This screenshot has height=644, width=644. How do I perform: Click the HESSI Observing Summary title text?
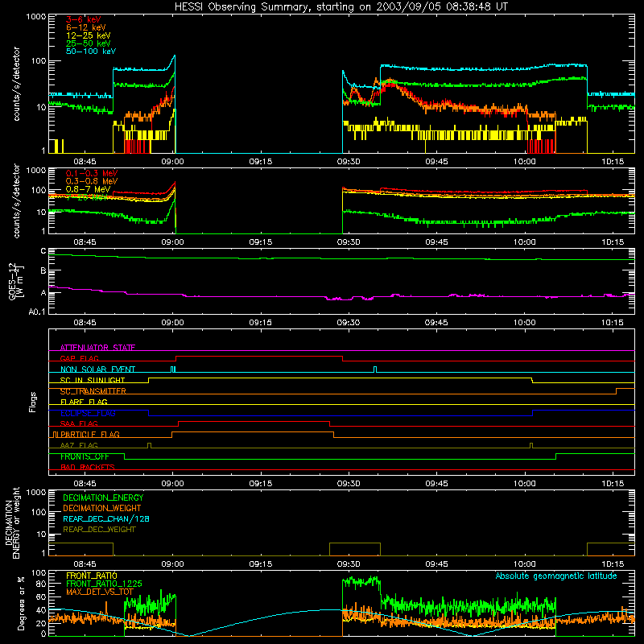coord(341,7)
